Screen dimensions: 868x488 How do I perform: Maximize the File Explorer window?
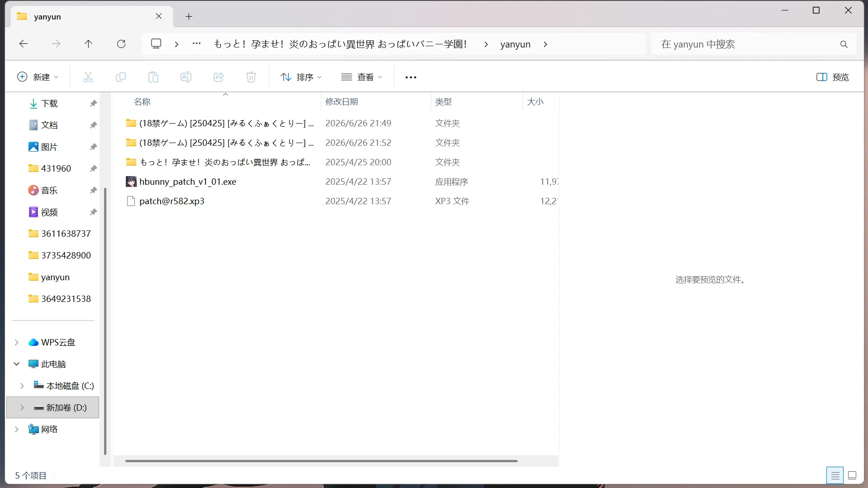click(x=816, y=10)
